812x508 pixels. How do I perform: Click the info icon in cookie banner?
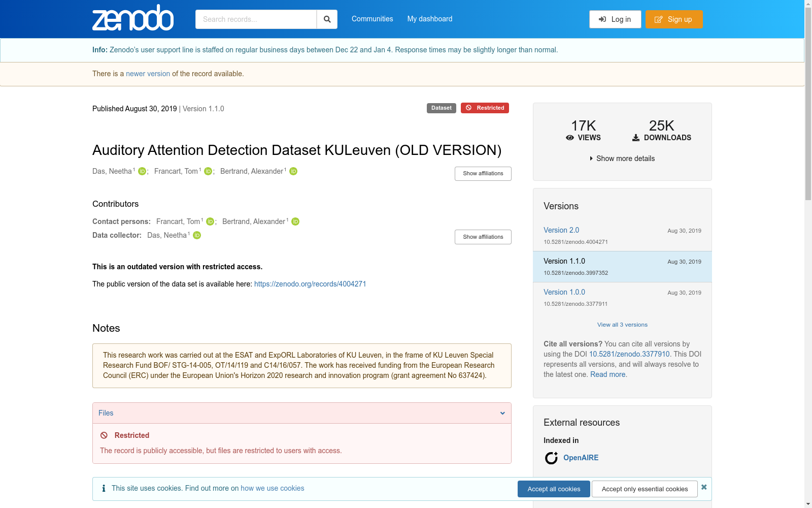[104, 488]
